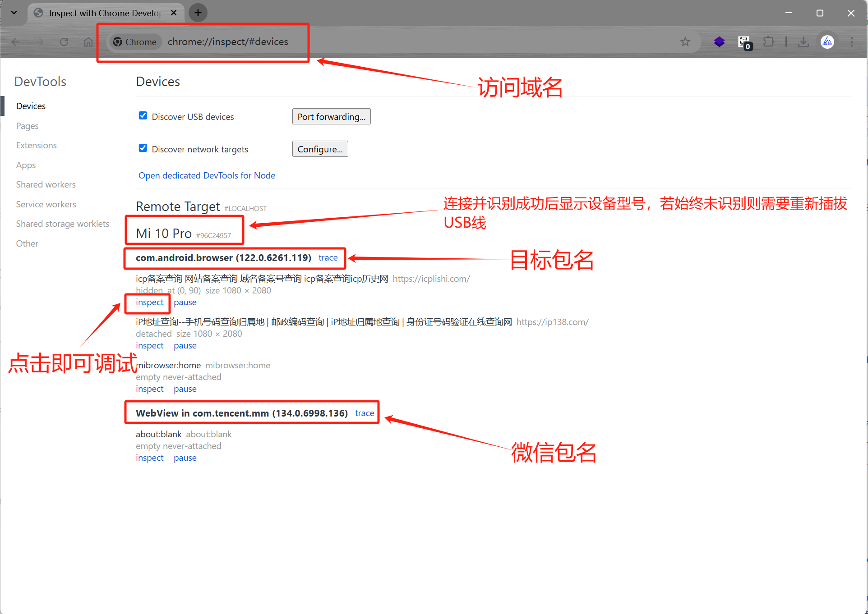Click the Configure button

pyautogui.click(x=320, y=149)
